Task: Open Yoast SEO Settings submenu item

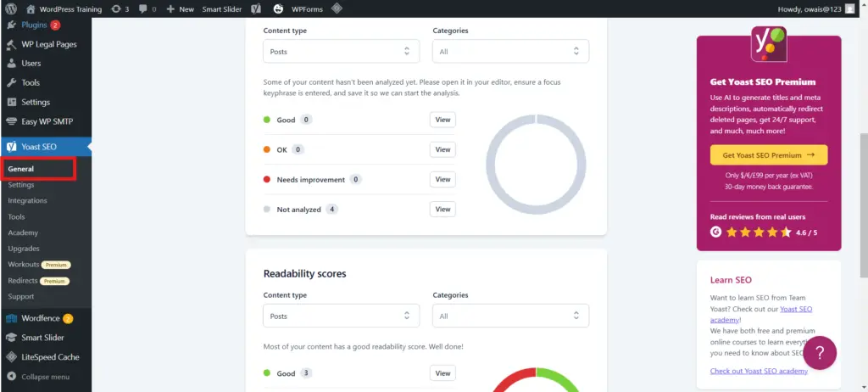Action: point(21,185)
